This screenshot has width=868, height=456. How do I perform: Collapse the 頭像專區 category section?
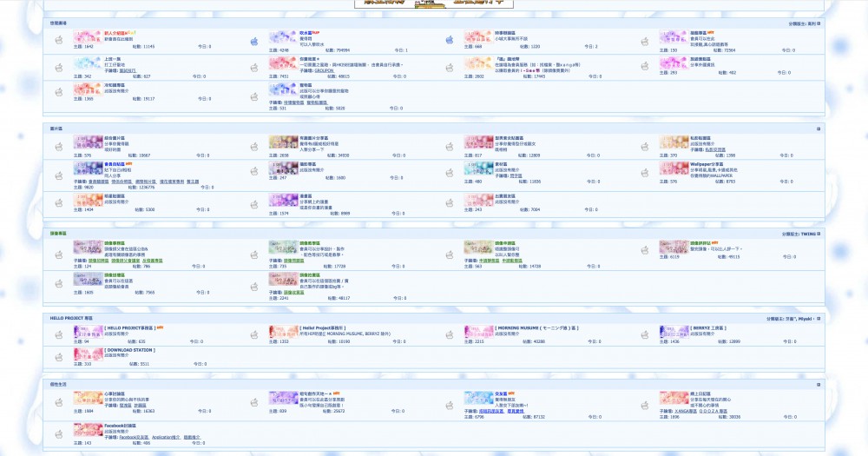tap(819, 234)
